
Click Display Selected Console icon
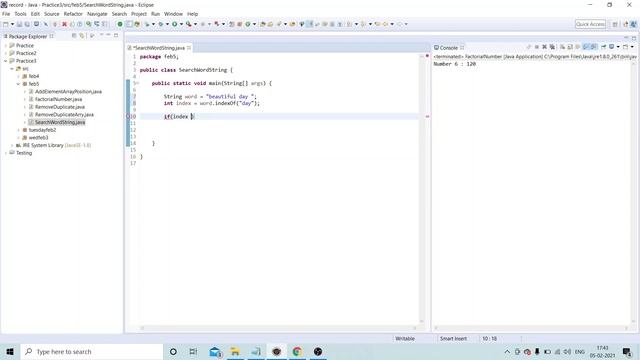pyautogui.click(x=612, y=47)
